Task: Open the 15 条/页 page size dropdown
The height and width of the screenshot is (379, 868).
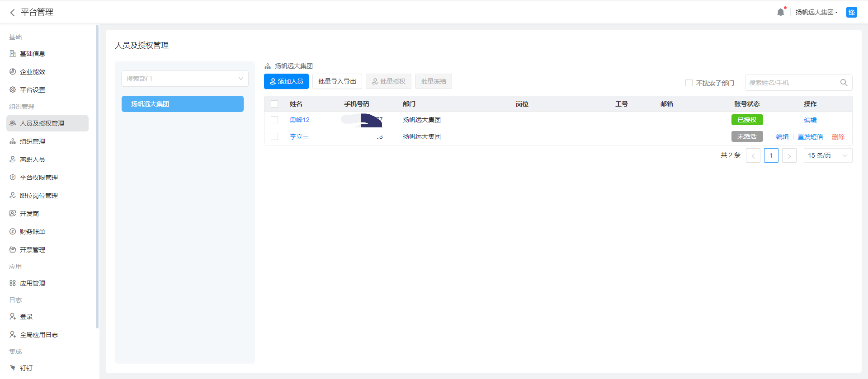Action: click(827, 155)
